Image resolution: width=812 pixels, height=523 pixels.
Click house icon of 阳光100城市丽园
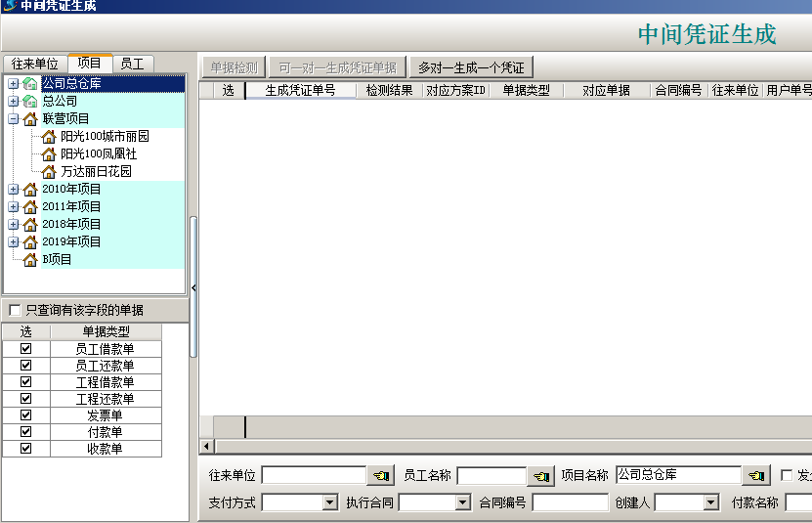point(49,137)
